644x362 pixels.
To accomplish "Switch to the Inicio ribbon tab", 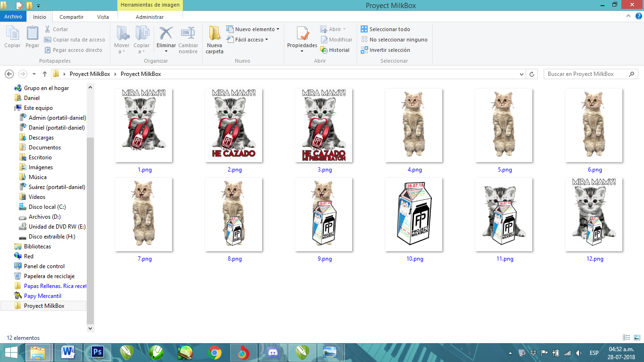I will point(40,16).
